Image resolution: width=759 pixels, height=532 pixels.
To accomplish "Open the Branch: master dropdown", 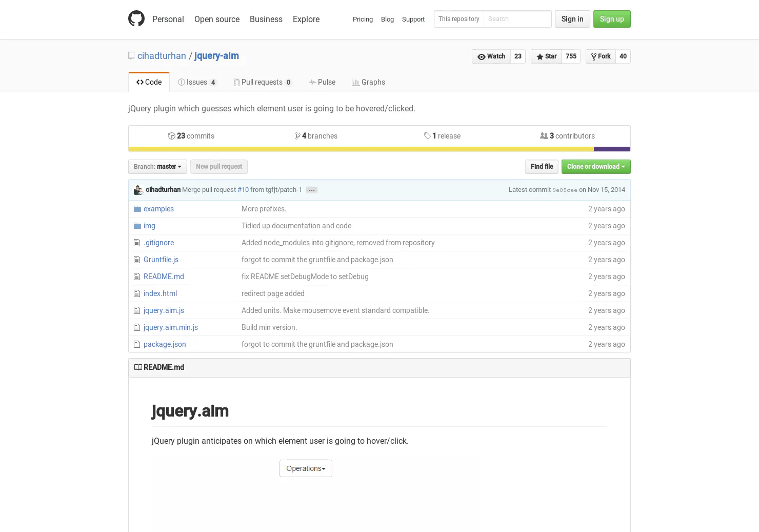I will tap(157, 167).
